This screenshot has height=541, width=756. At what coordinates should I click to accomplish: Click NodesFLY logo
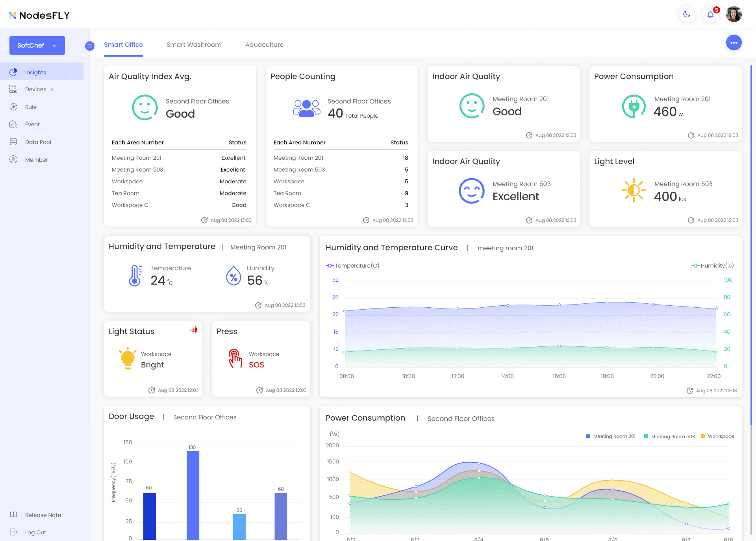(x=39, y=15)
